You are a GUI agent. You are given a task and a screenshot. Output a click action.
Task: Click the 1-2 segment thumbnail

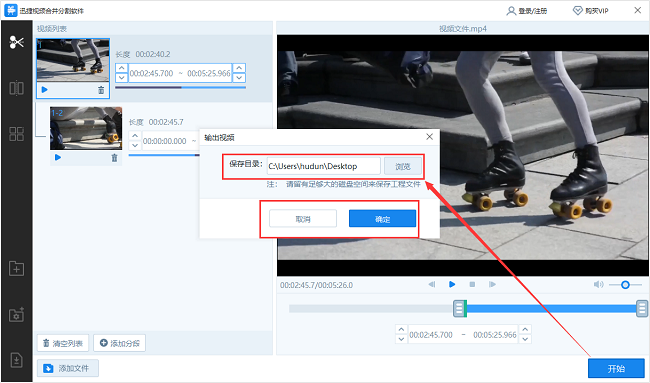[x=86, y=128]
